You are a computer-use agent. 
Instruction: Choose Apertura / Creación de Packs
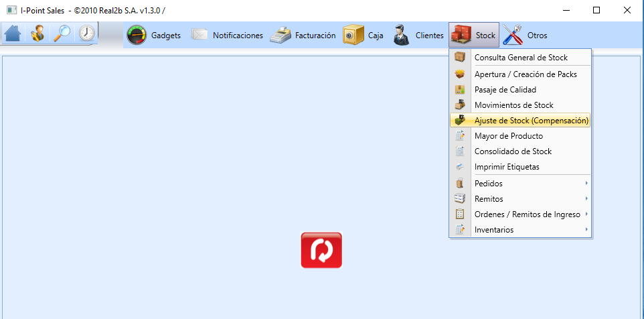click(x=520, y=74)
